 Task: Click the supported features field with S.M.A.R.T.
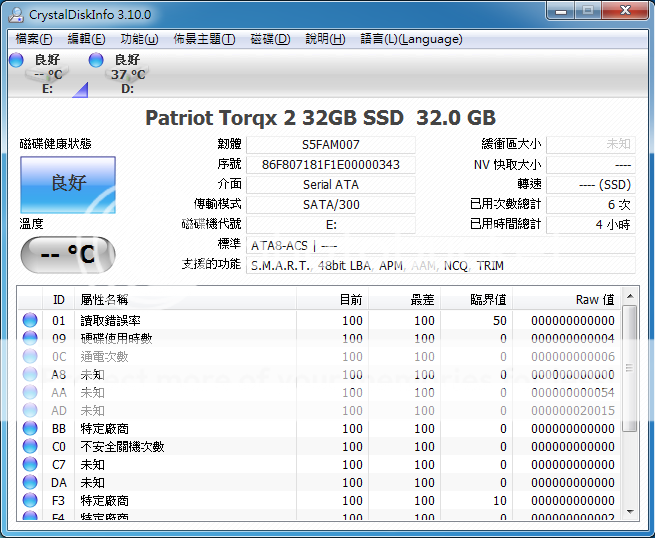click(441, 265)
